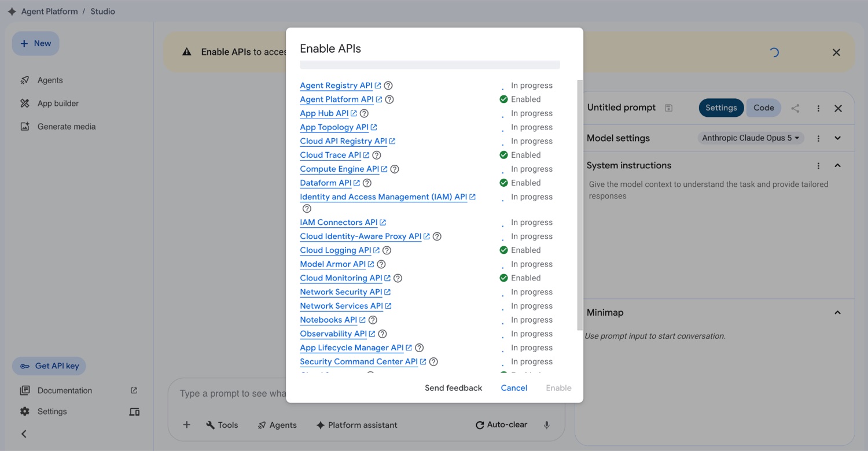Screen dimensions: 868x451
Task: Toggle Auto-clear in the prompt bar
Action: pos(501,425)
